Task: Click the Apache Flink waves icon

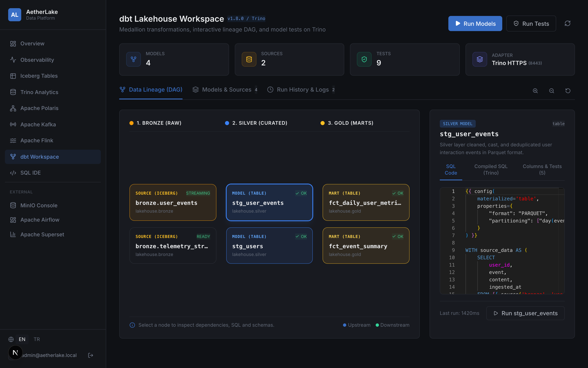Action: point(13,140)
